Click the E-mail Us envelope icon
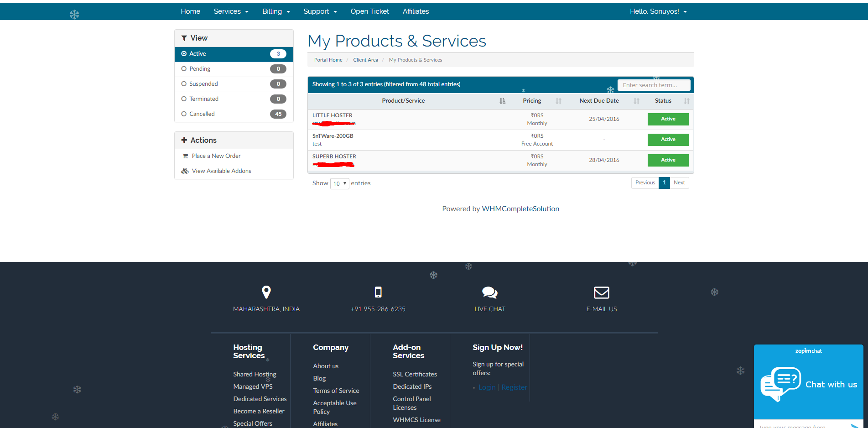Screen dimensions: 868x428 (601, 292)
